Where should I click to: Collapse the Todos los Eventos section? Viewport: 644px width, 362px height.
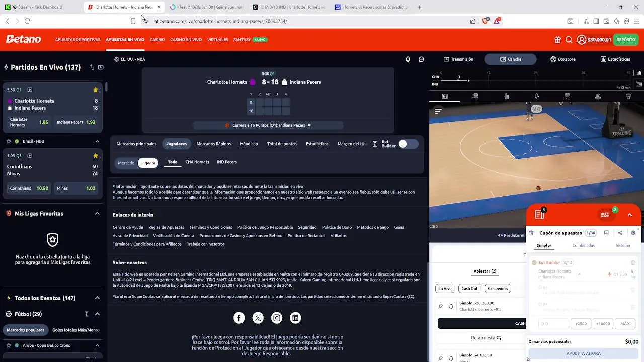[x=97, y=298]
